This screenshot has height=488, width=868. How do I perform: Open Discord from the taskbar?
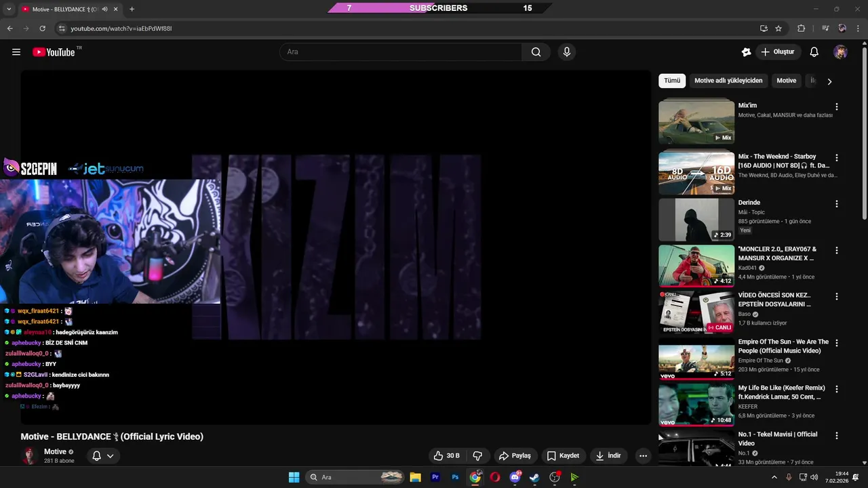(515, 477)
